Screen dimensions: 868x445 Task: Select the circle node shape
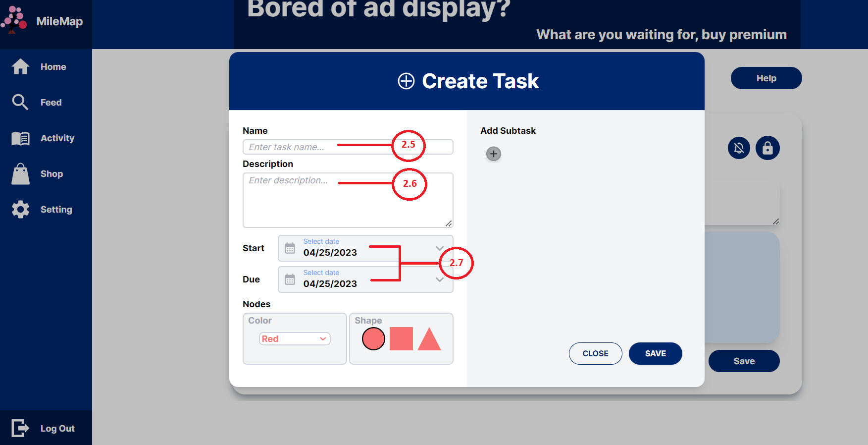tap(373, 339)
